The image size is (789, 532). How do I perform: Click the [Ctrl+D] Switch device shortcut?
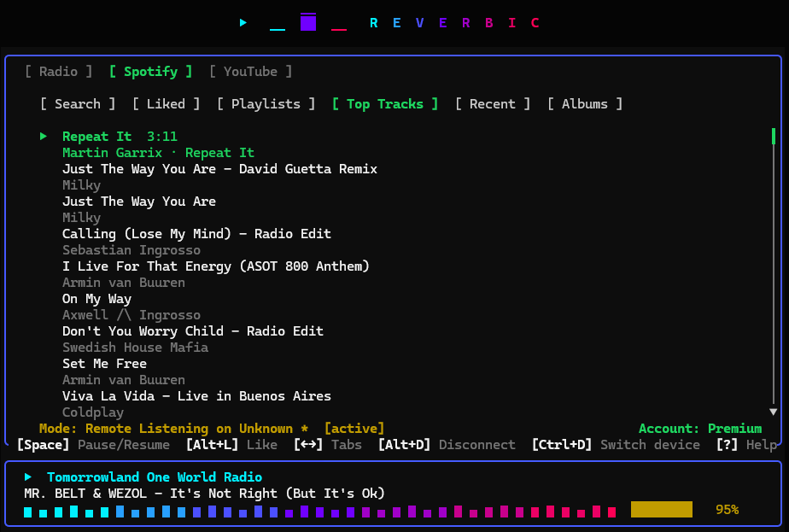616,445
